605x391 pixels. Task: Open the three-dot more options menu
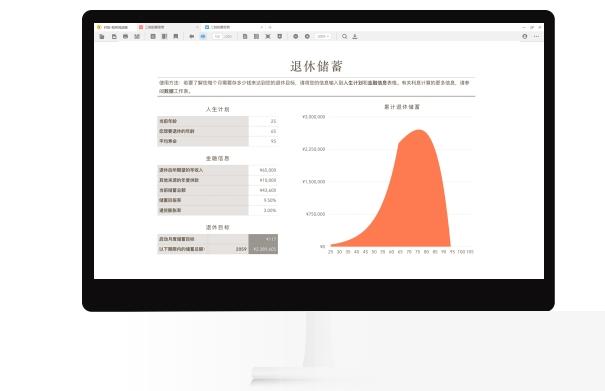[x=537, y=36]
